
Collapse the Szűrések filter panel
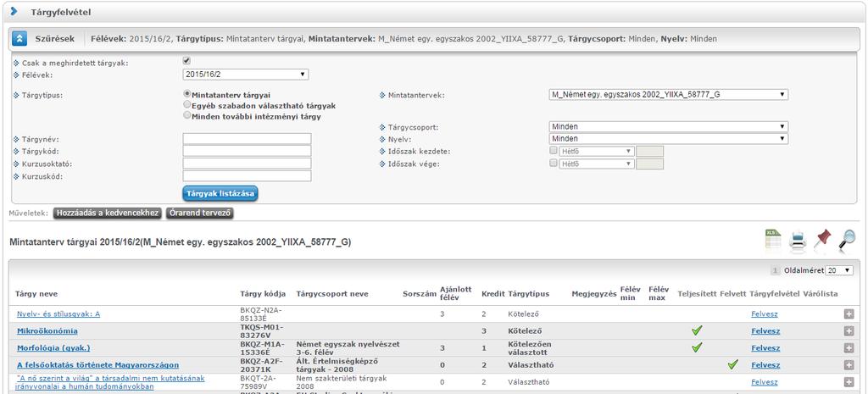(x=19, y=39)
